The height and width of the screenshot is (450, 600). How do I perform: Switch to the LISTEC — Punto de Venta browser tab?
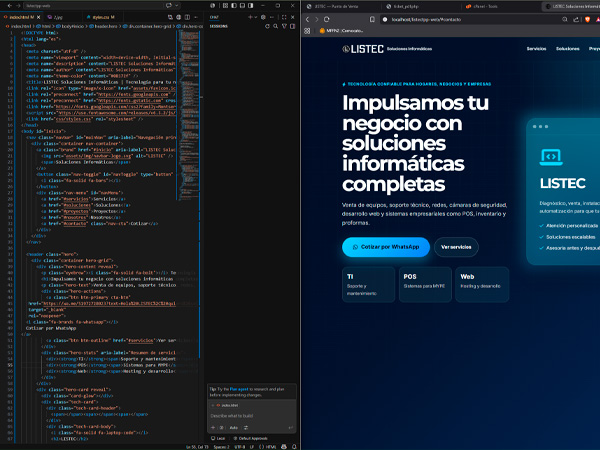341,7
